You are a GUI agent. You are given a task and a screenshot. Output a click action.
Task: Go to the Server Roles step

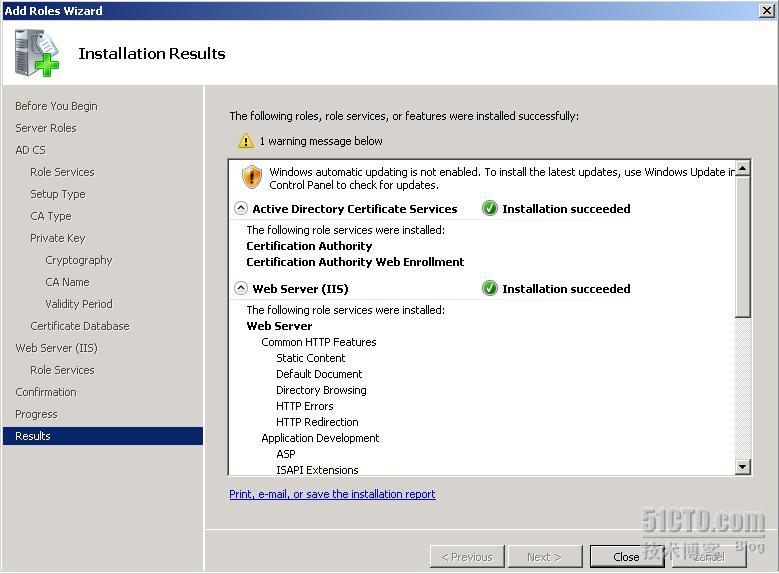coord(46,128)
